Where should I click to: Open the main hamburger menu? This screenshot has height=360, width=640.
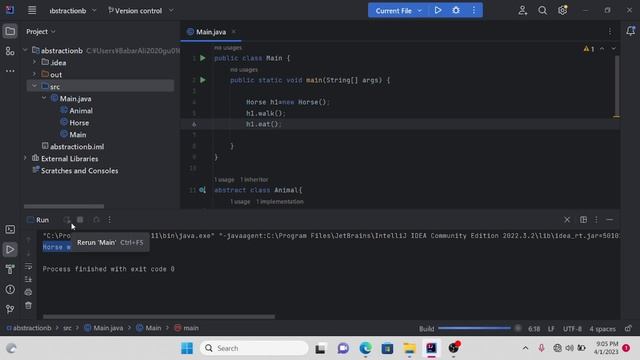(x=32, y=10)
